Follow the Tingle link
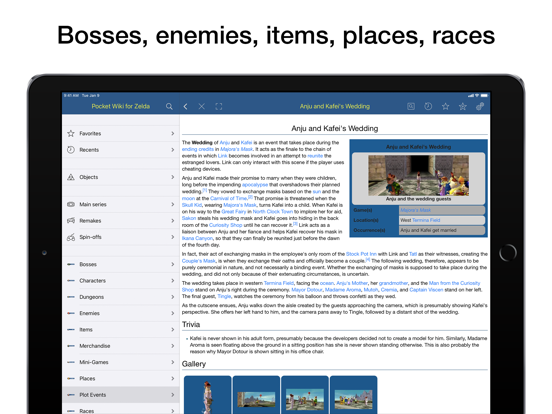 pos(224,296)
